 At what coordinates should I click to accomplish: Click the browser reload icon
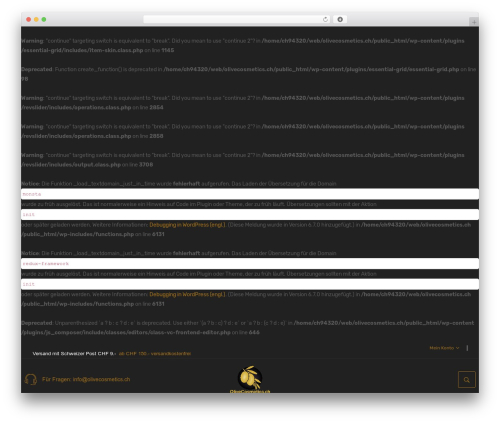pos(325,19)
